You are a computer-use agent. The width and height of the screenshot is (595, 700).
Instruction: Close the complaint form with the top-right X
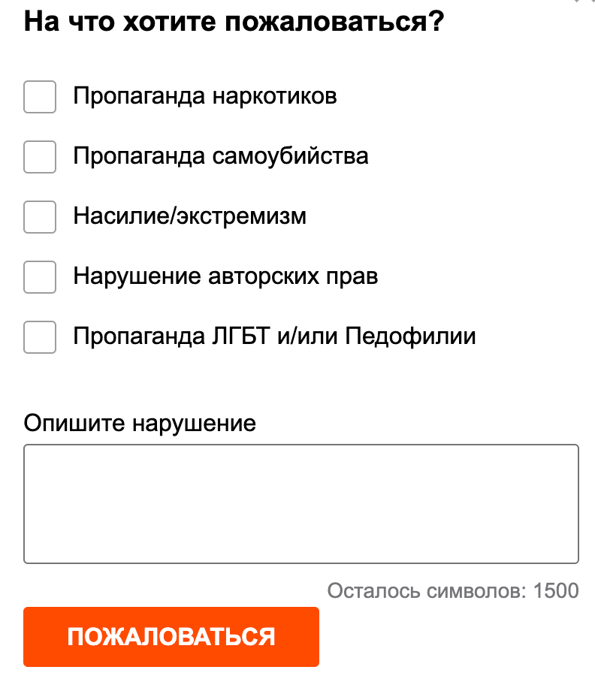tap(587, 2)
